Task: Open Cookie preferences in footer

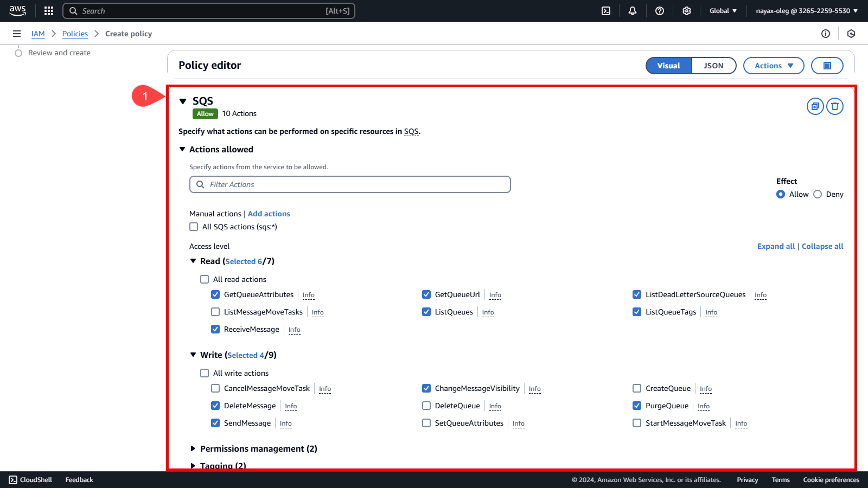Action: pos(831,480)
